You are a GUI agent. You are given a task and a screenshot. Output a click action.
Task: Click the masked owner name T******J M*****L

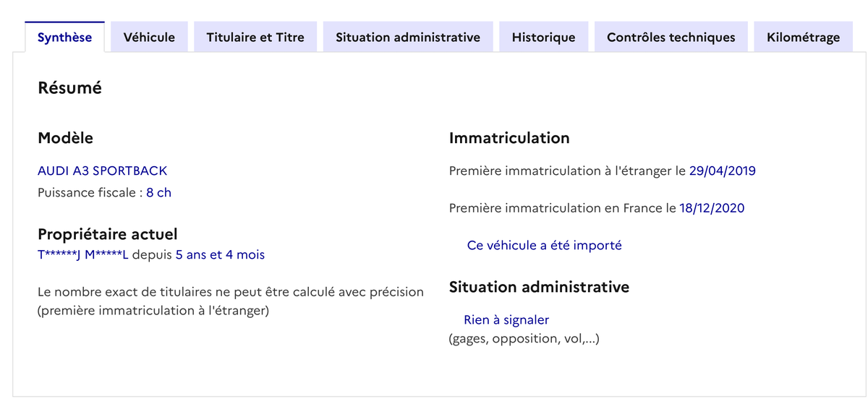82,255
